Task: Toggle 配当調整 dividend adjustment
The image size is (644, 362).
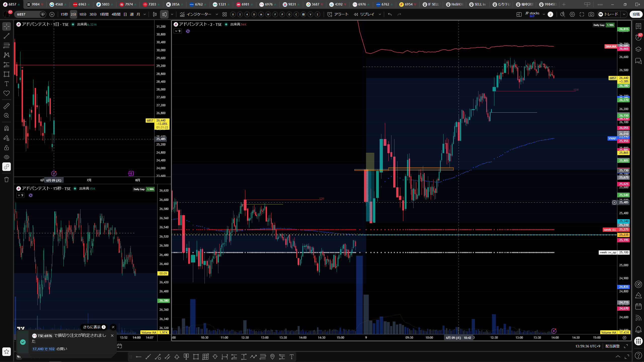Action: pos(612,346)
